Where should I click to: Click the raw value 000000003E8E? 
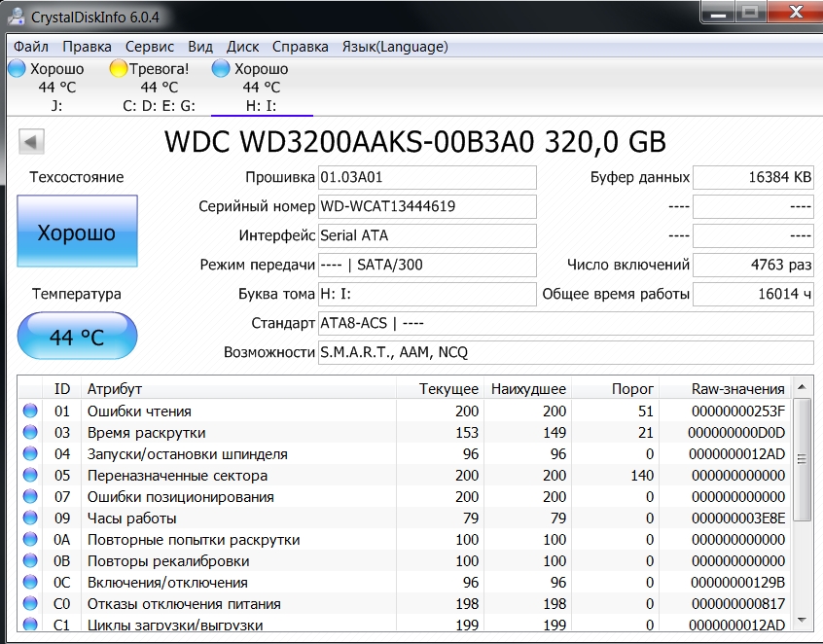coord(738,519)
